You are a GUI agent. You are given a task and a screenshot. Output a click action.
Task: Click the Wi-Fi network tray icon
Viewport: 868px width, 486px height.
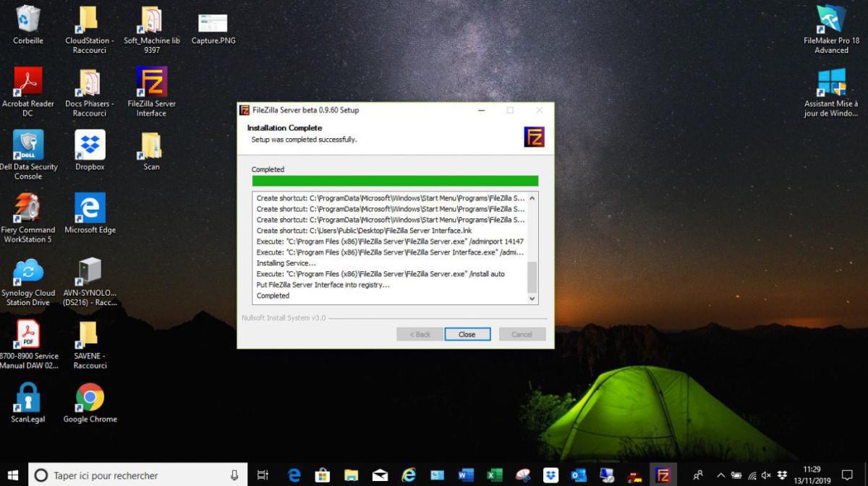pyautogui.click(x=752, y=475)
